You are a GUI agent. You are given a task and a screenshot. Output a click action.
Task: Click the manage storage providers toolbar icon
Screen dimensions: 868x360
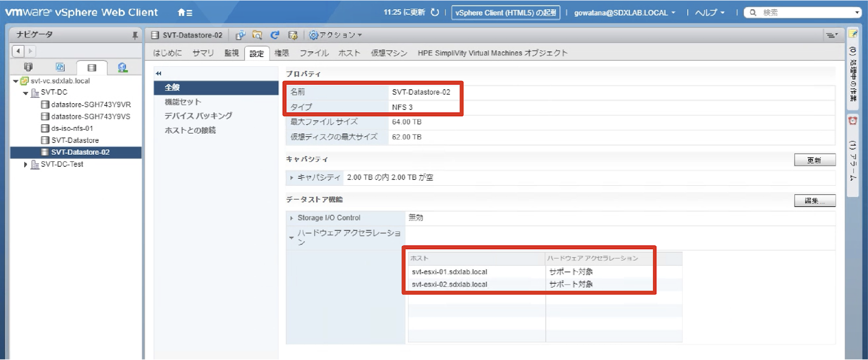(293, 35)
